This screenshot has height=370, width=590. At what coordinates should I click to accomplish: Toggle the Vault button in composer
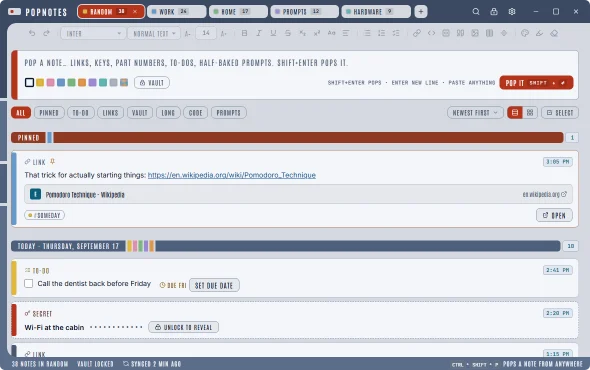[152, 82]
